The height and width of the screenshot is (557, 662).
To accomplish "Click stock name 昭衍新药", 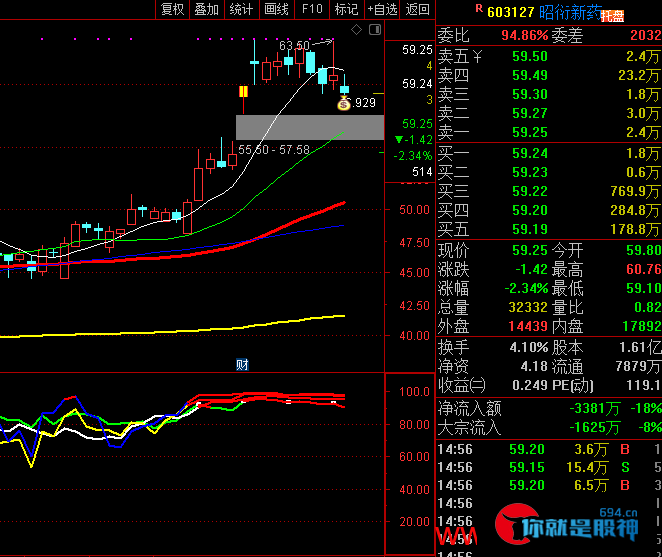I will (570, 13).
